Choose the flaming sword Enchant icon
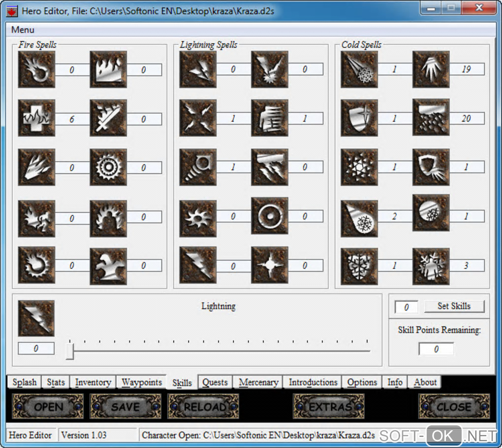The height and width of the screenshot is (448, 502). [x=108, y=118]
